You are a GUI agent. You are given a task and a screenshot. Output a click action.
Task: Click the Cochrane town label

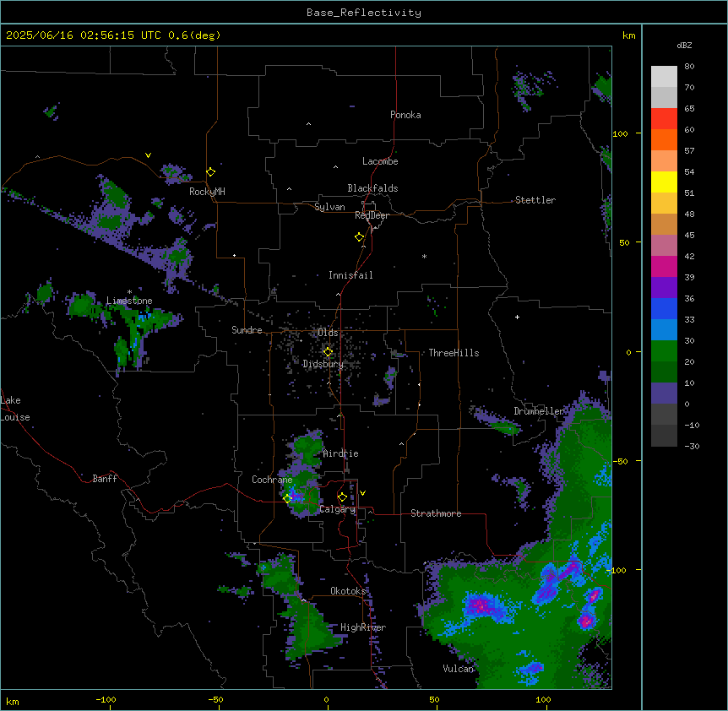click(x=272, y=480)
